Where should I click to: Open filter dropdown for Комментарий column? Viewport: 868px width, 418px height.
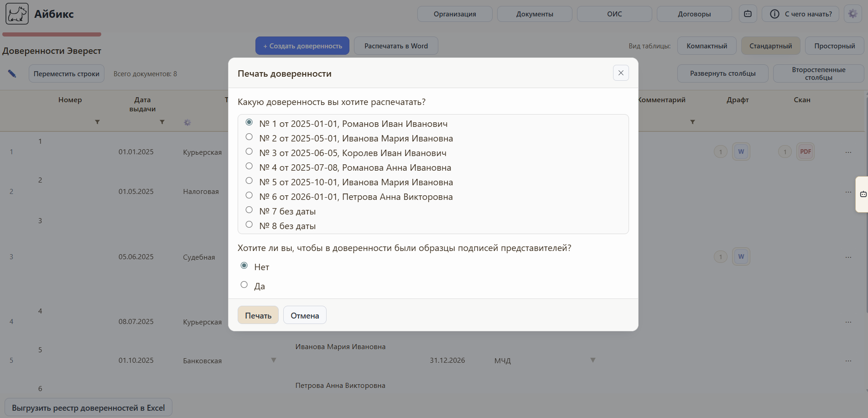tap(692, 122)
